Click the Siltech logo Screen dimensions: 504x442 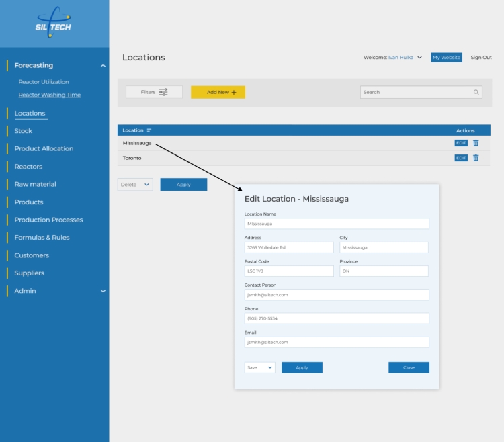54,24
